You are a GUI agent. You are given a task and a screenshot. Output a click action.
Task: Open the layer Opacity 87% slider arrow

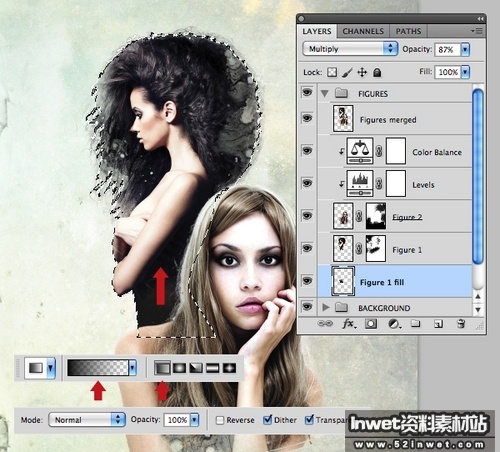click(465, 50)
